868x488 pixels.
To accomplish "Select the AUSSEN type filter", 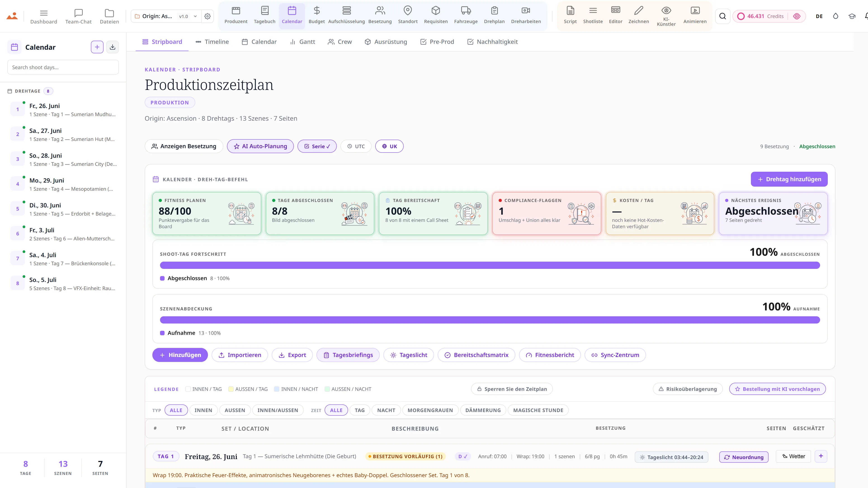I will click(x=235, y=410).
